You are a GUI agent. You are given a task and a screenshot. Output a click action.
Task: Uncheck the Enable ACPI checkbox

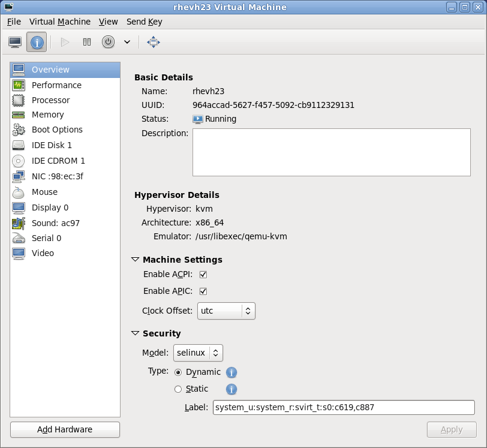click(203, 274)
